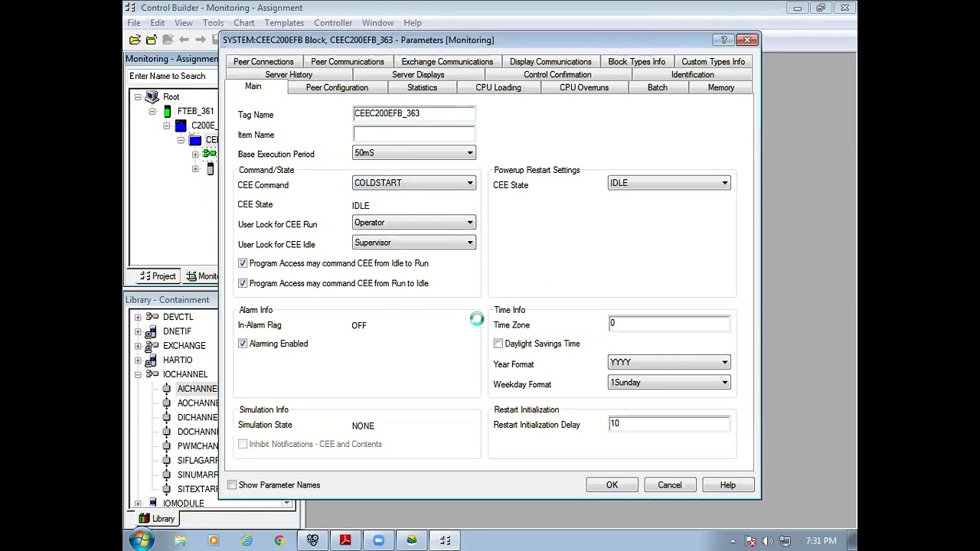Open File Explorer from taskbar
The width and height of the screenshot is (980, 551).
(180, 540)
